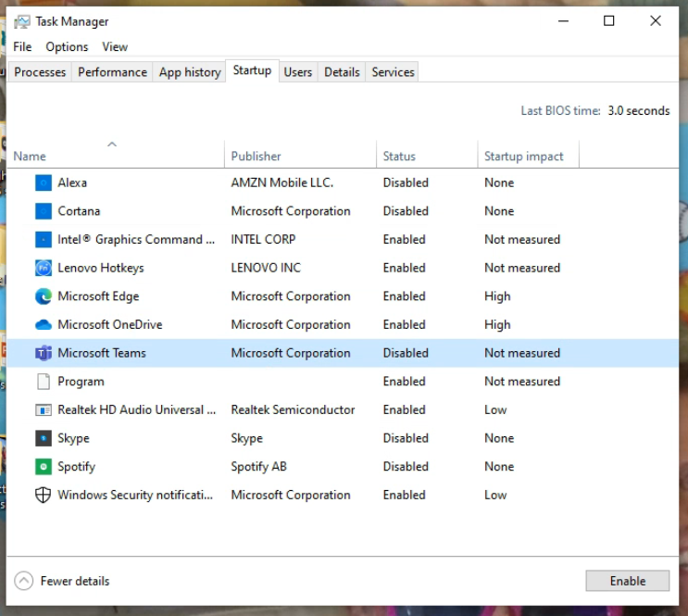Maximize the Task Manager window

[x=608, y=20]
